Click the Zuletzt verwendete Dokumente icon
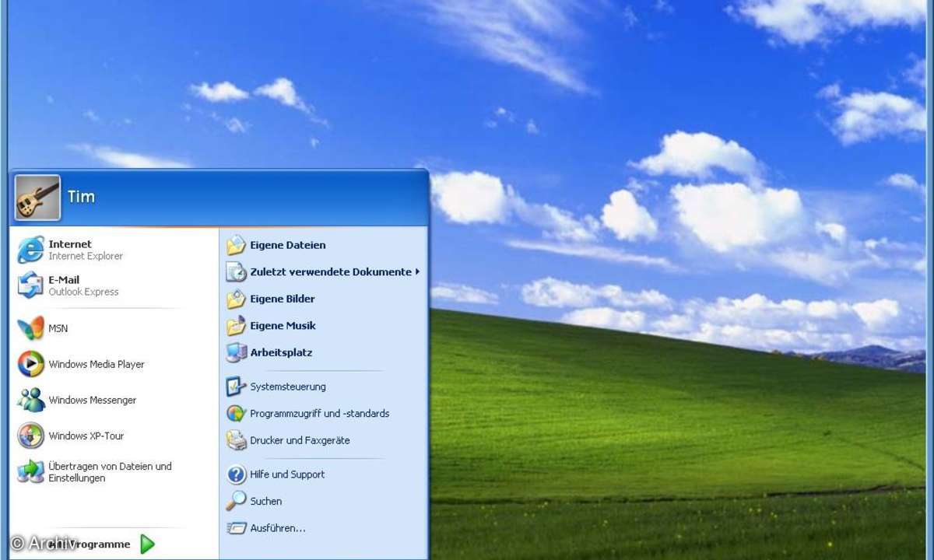This screenshot has width=934, height=560. pyautogui.click(x=236, y=272)
